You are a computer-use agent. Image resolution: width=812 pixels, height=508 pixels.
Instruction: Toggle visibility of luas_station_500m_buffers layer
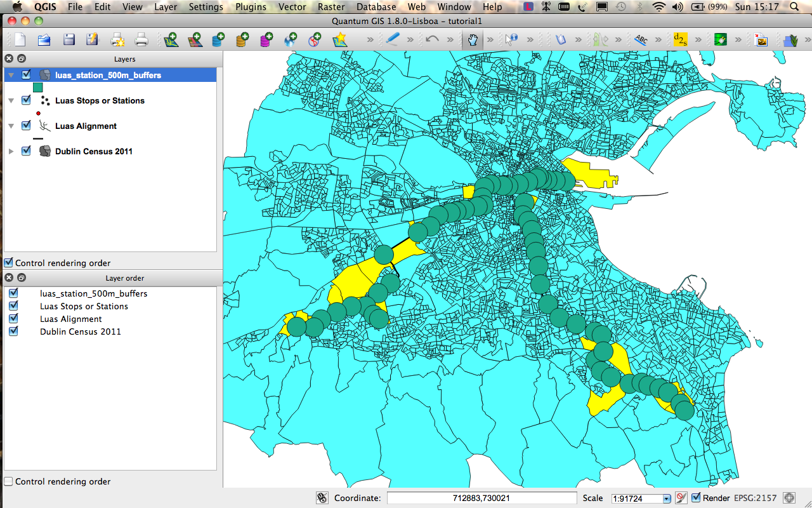[x=26, y=74]
